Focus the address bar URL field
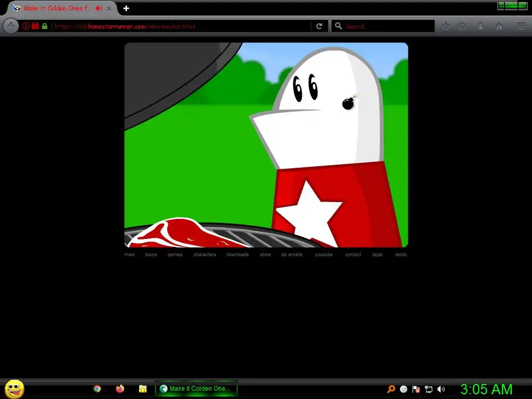This screenshot has width=532, height=399. [x=181, y=26]
